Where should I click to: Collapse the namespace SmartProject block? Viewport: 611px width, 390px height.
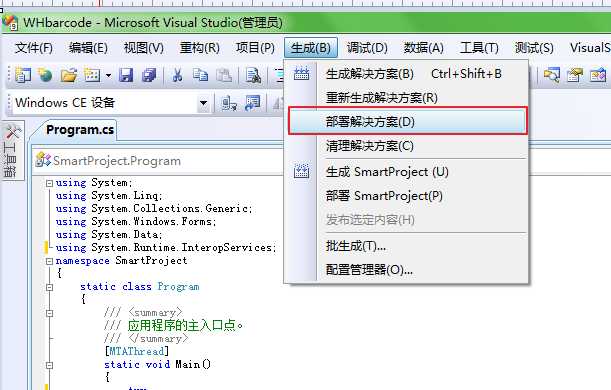(x=49, y=261)
